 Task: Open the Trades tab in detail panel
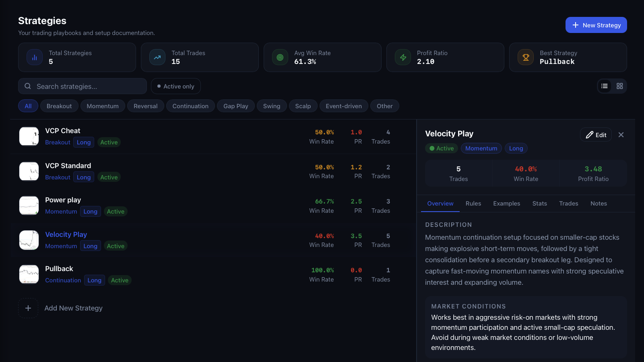tap(569, 204)
